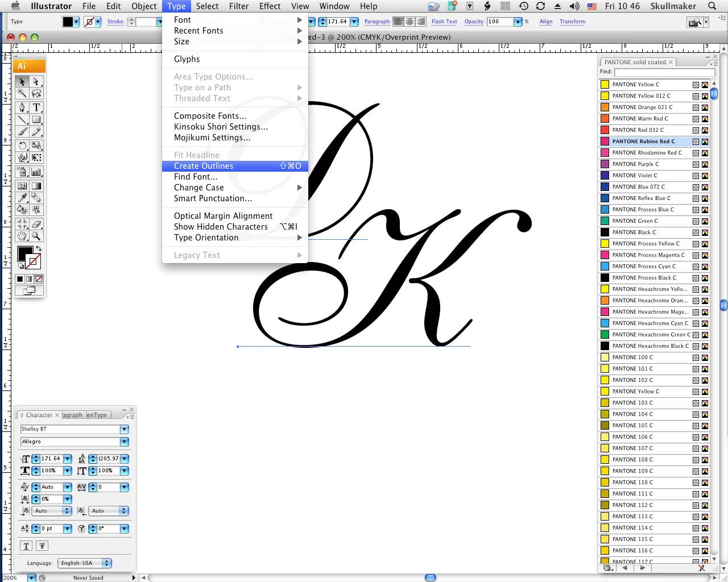The width and height of the screenshot is (728, 582).
Task: Pick the Symbol Sprayer tool
Action: point(22,172)
